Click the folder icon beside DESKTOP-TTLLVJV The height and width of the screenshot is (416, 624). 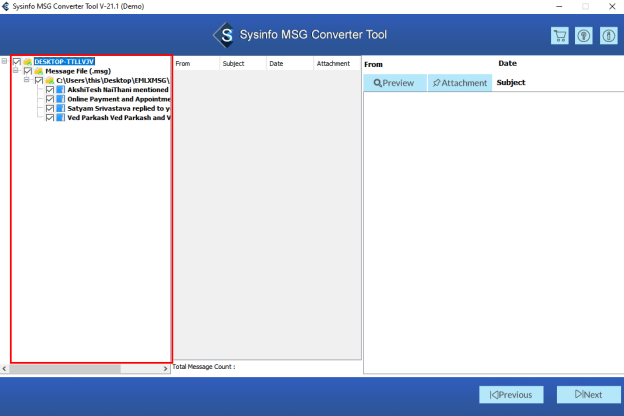pyautogui.click(x=27, y=62)
